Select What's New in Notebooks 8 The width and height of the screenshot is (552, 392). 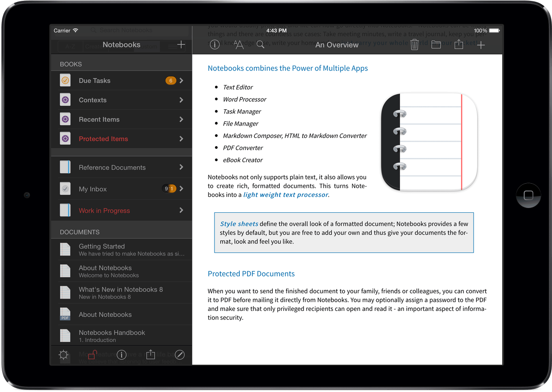(121, 292)
